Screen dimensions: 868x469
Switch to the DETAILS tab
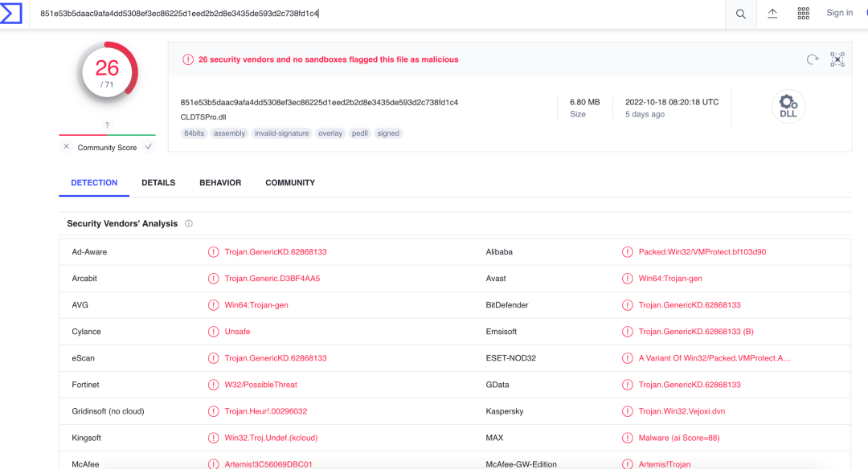[x=158, y=182]
